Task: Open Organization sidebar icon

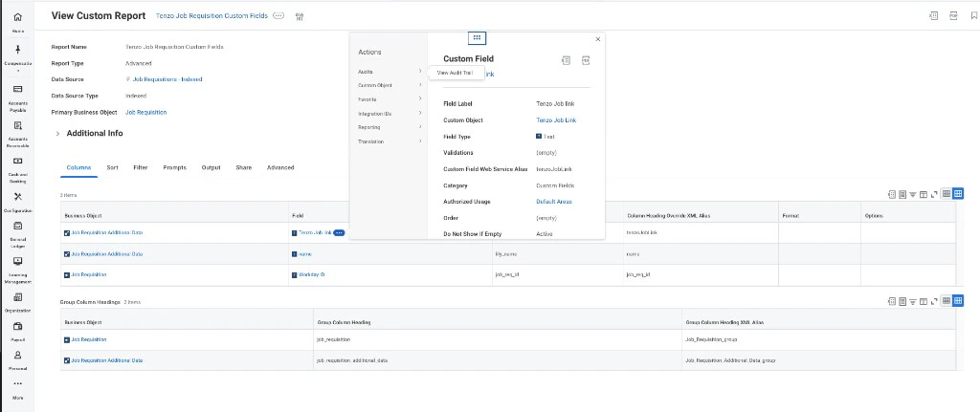Action: click(17, 297)
